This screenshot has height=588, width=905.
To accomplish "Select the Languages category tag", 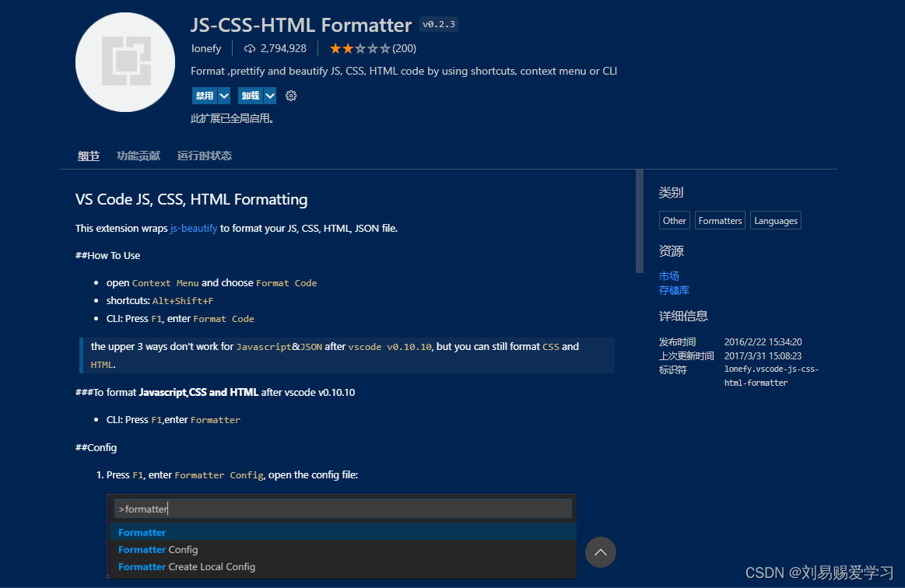I will (776, 220).
